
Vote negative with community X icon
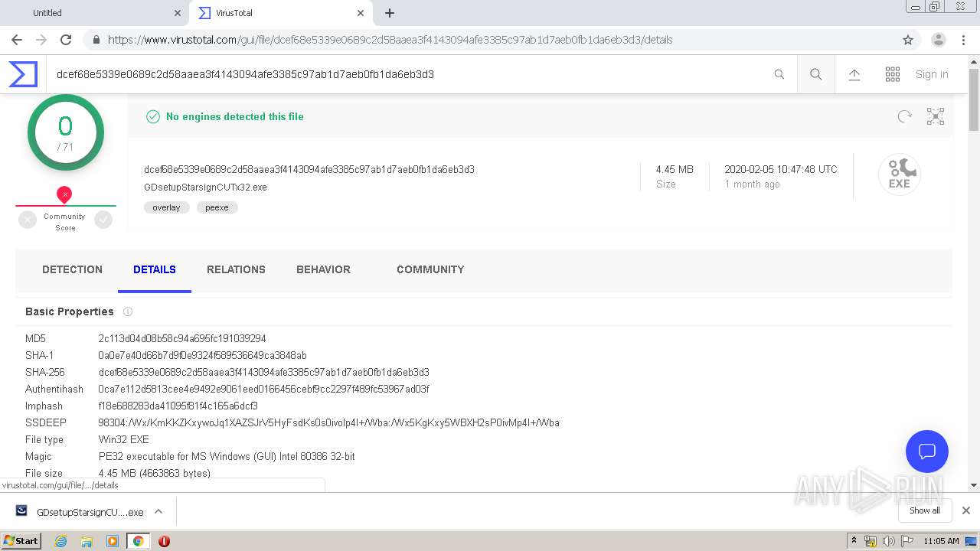[28, 220]
